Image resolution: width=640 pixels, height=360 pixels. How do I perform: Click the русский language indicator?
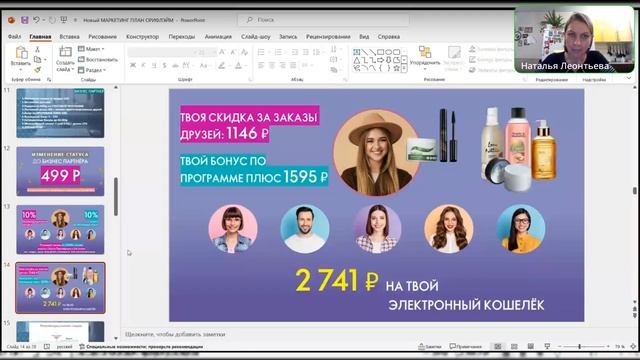tap(64, 347)
